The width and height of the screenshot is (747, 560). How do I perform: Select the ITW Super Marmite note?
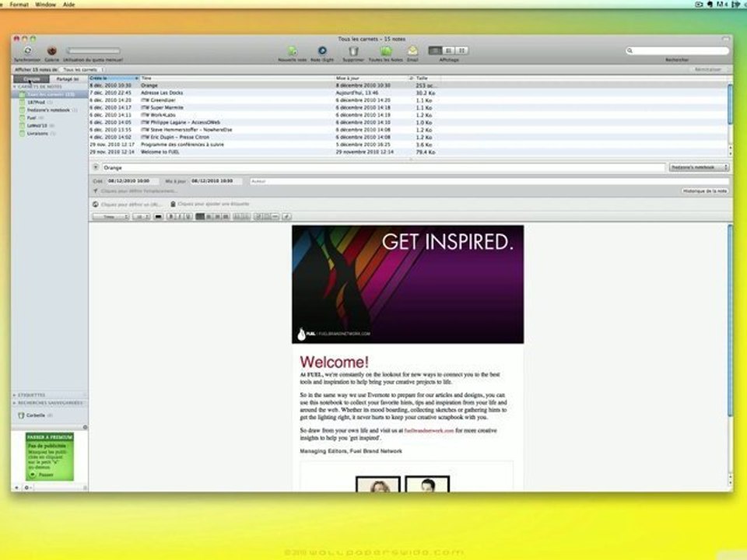(409, 107)
